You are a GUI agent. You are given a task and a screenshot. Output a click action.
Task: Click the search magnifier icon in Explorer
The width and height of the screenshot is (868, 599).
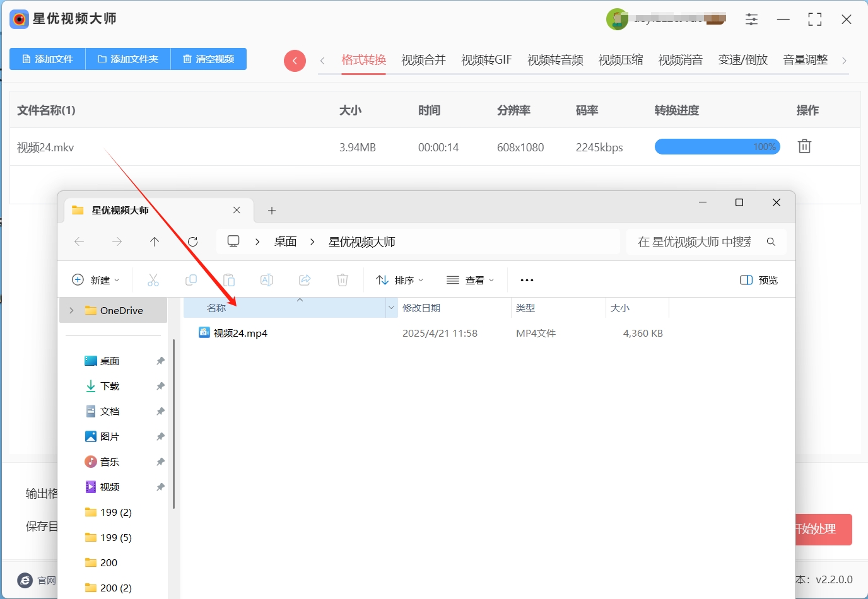[x=771, y=241]
